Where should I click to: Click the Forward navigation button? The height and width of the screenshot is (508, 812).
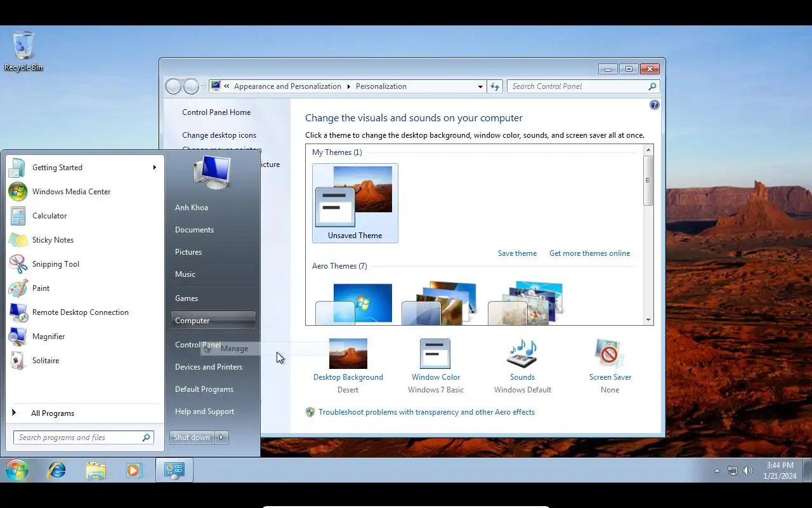point(191,86)
